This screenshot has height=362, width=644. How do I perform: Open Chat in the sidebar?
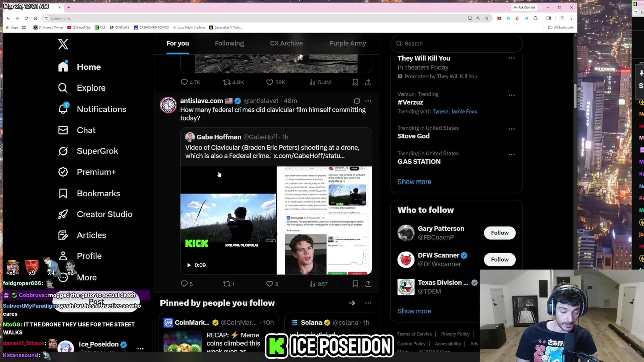click(76, 130)
